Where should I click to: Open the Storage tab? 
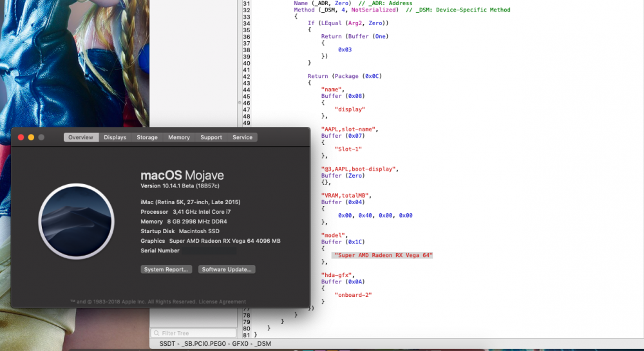(x=147, y=137)
